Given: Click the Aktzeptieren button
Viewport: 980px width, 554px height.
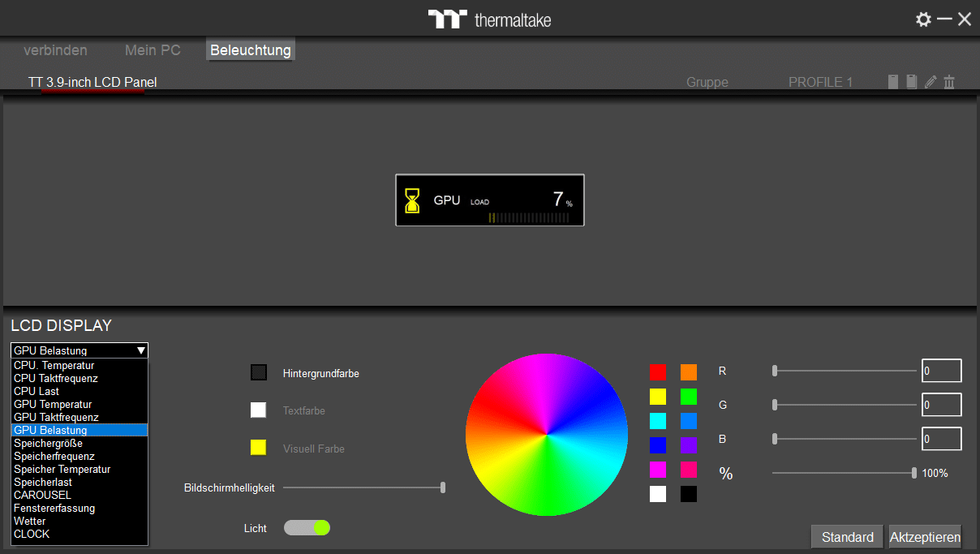Looking at the screenshot, I should [925, 537].
